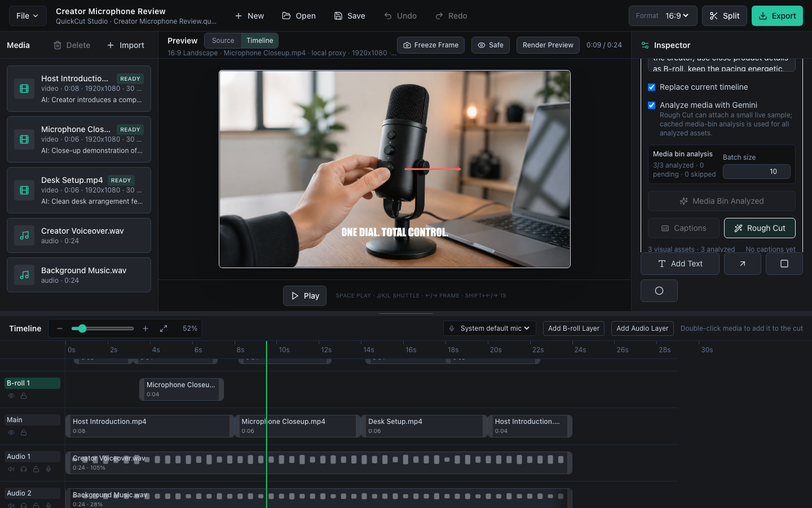The height and width of the screenshot is (508, 812).
Task: Add a circle annotation shape
Action: 659,291
